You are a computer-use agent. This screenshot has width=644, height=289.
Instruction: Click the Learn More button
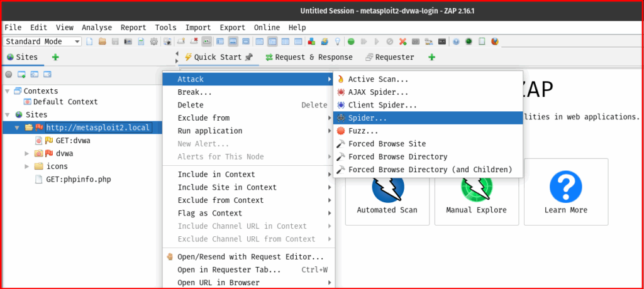pos(565,192)
